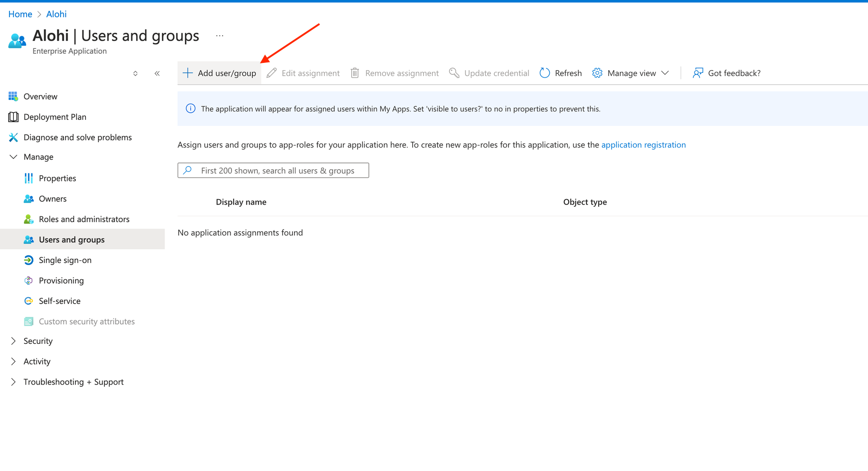This screenshot has height=471, width=868.
Task: Expand the Security section
Action: pos(13,341)
